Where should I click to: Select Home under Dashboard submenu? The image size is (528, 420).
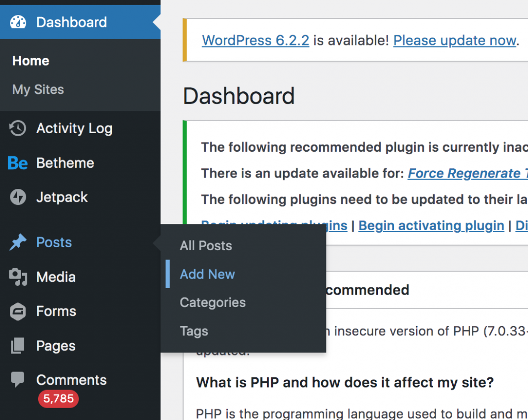tap(30, 61)
